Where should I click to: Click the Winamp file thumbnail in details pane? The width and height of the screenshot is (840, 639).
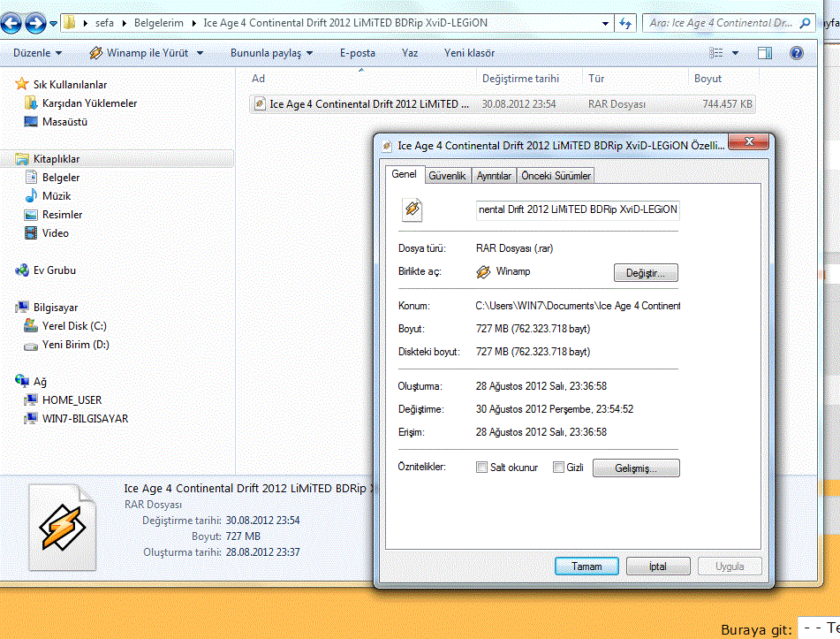pyautogui.click(x=63, y=527)
